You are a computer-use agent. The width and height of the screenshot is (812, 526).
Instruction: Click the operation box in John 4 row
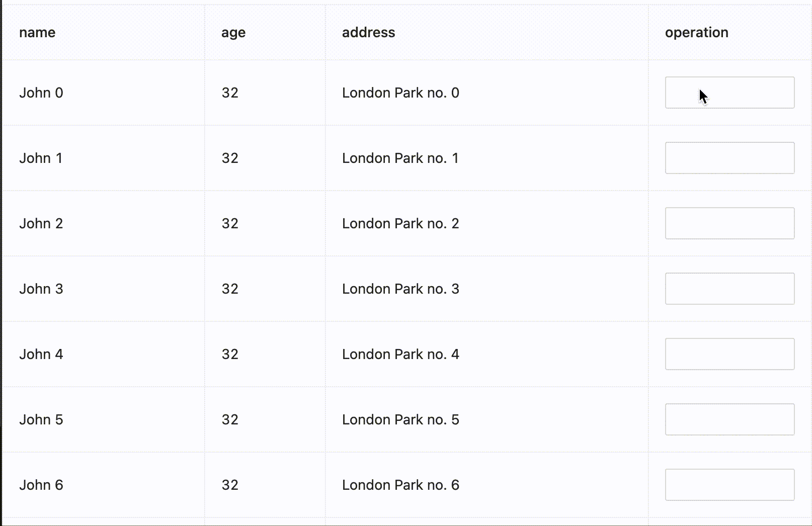pyautogui.click(x=729, y=354)
